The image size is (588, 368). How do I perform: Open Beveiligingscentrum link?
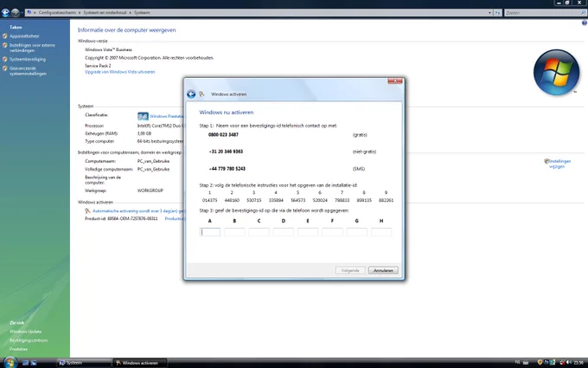pyautogui.click(x=29, y=340)
